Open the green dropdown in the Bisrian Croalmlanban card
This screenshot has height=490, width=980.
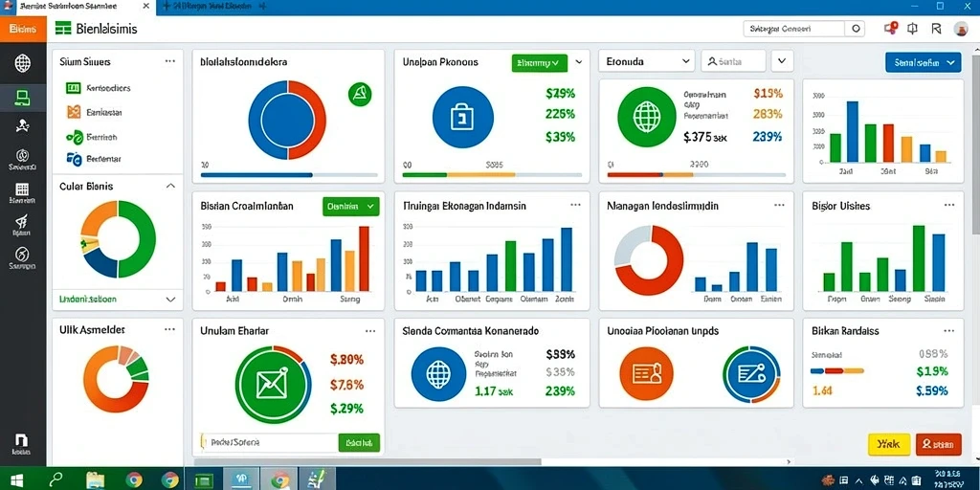[350, 206]
